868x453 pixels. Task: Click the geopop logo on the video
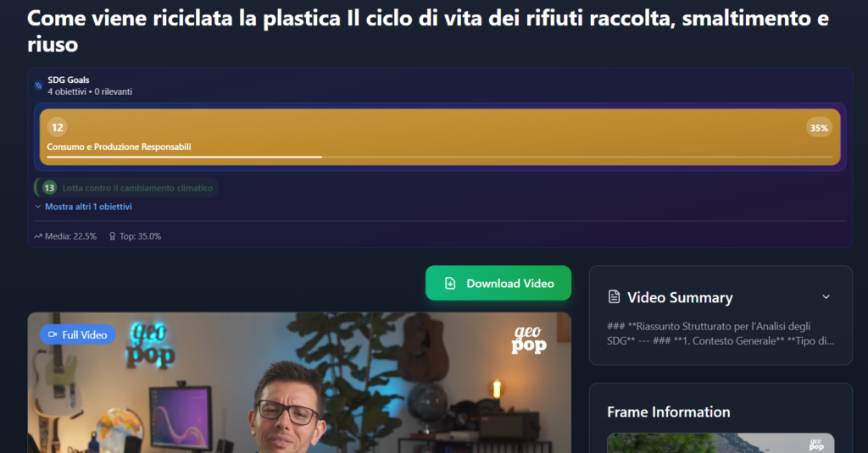coord(529,339)
